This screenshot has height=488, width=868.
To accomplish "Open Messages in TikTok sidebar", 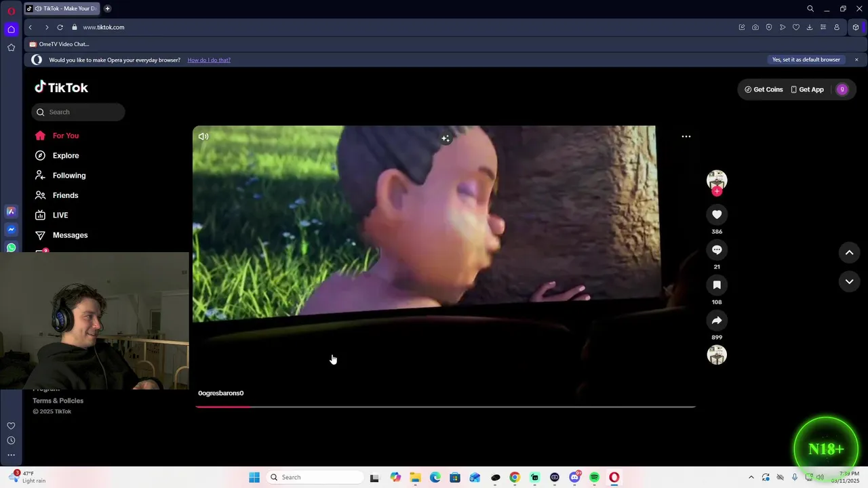I will [x=62, y=235].
